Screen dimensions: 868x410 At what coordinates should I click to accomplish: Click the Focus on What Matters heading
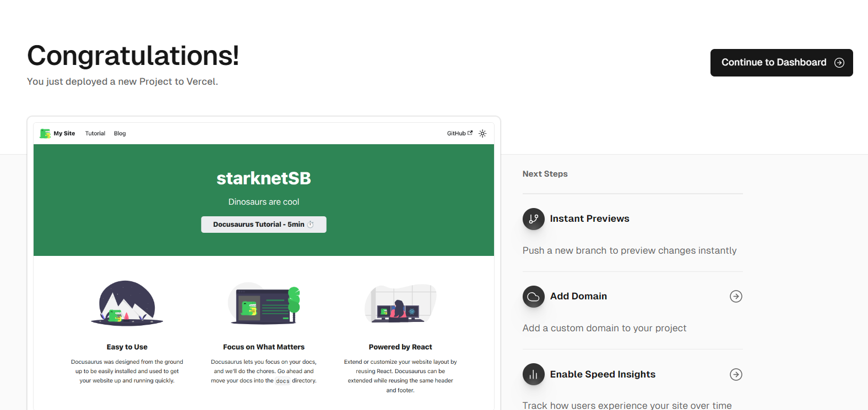coord(264,347)
